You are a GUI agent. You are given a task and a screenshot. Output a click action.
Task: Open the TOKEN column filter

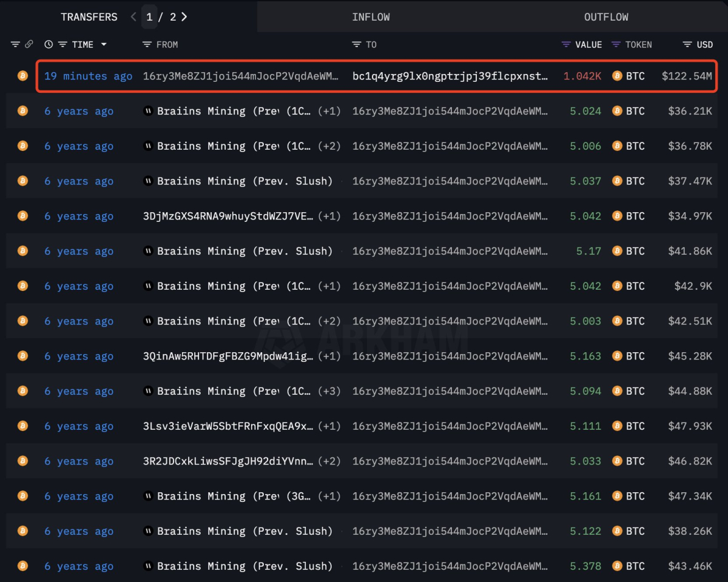coord(616,44)
